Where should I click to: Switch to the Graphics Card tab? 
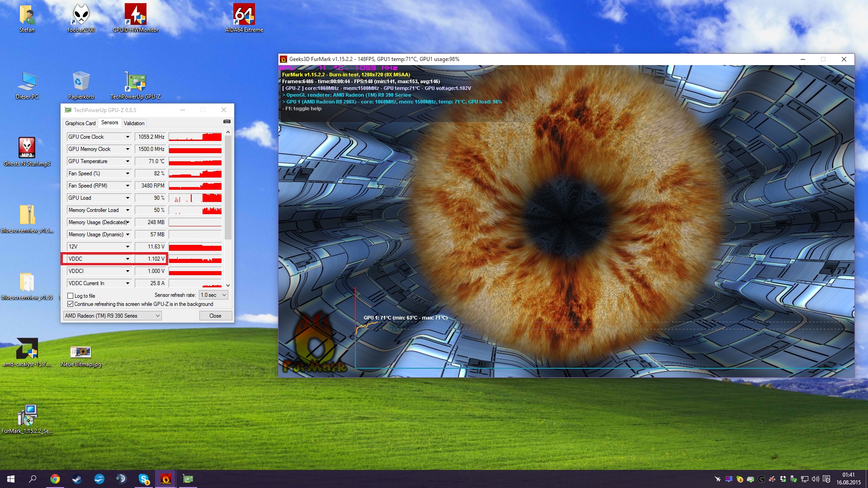pyautogui.click(x=80, y=123)
